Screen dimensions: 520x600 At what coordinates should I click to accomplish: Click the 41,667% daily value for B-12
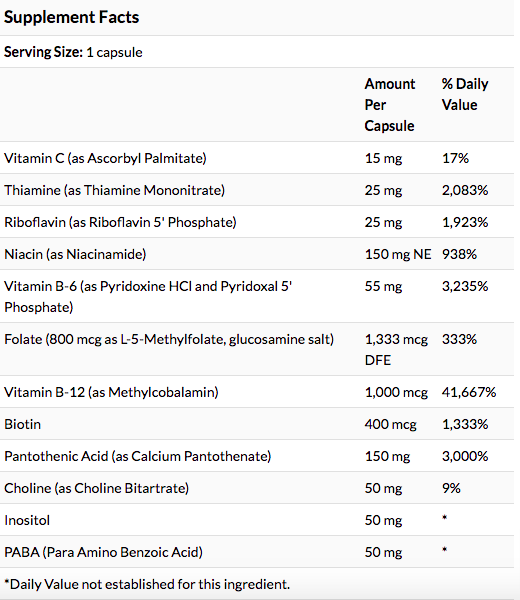coord(469,392)
